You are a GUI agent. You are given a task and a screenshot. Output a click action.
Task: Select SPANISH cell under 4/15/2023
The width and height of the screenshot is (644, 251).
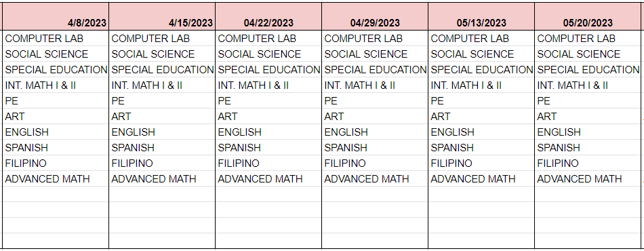162,148
